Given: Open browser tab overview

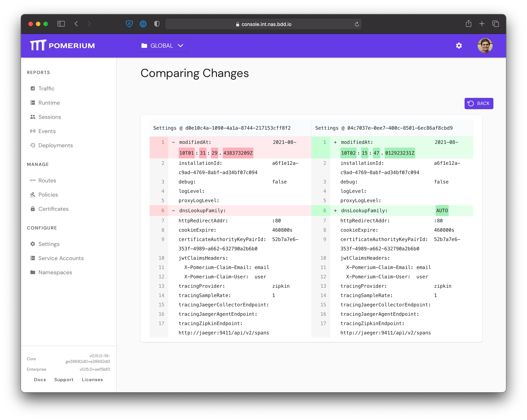Looking at the screenshot, I should point(495,24).
